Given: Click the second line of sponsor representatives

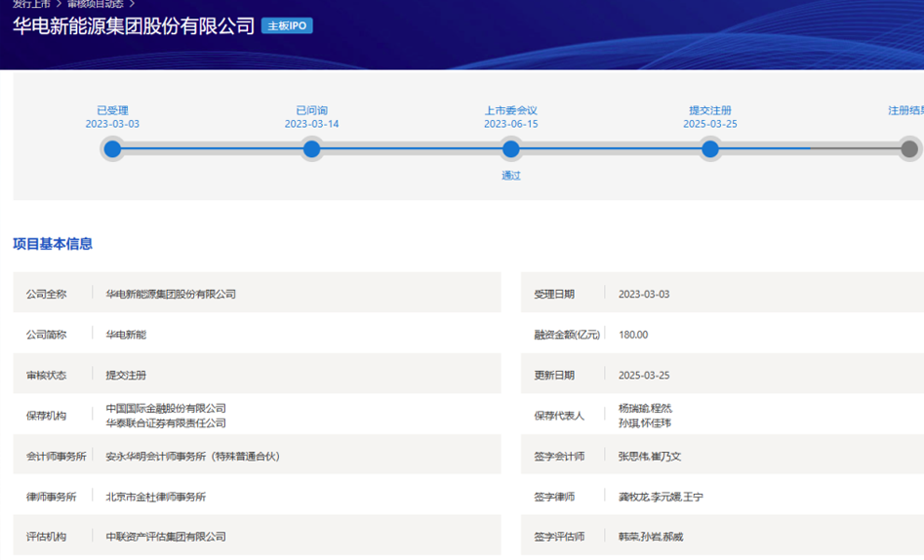Looking at the screenshot, I should (x=645, y=422).
